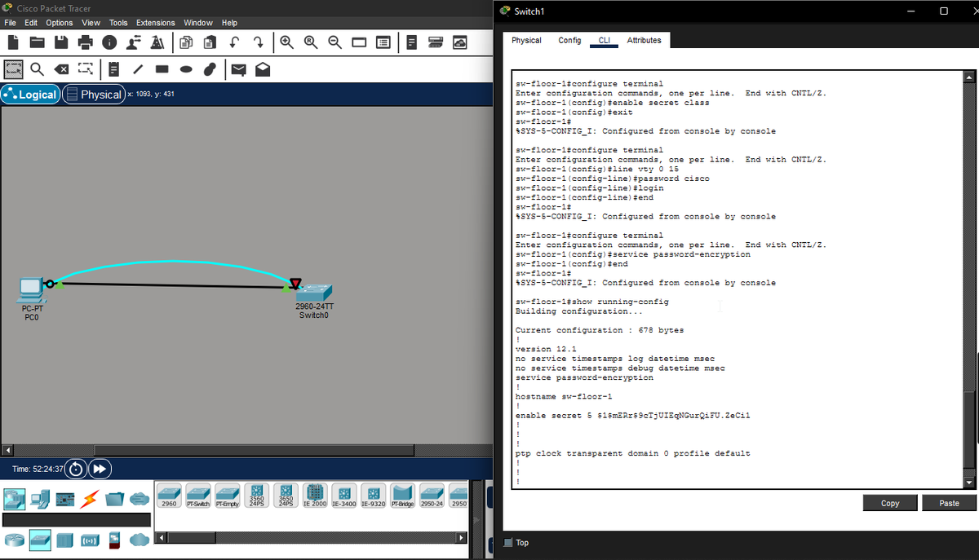Image resolution: width=979 pixels, height=560 pixels.
Task: Switch to Physical workspace view
Action: click(x=94, y=95)
